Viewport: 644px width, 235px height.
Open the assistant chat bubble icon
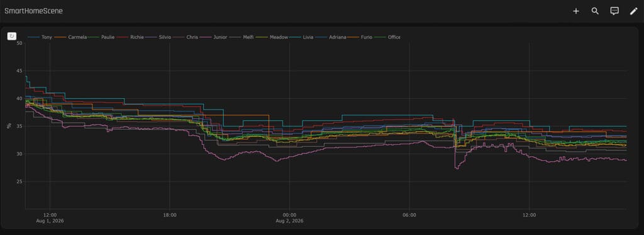tap(614, 11)
